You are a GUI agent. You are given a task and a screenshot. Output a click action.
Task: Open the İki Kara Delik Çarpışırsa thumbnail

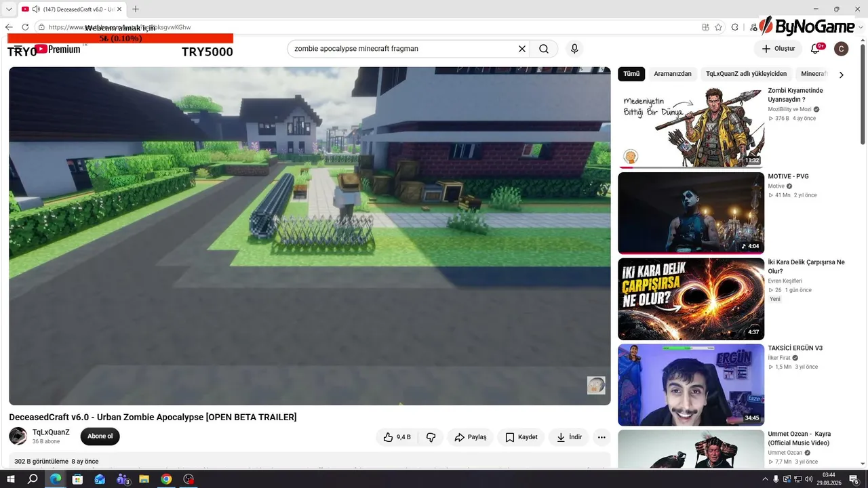point(691,299)
